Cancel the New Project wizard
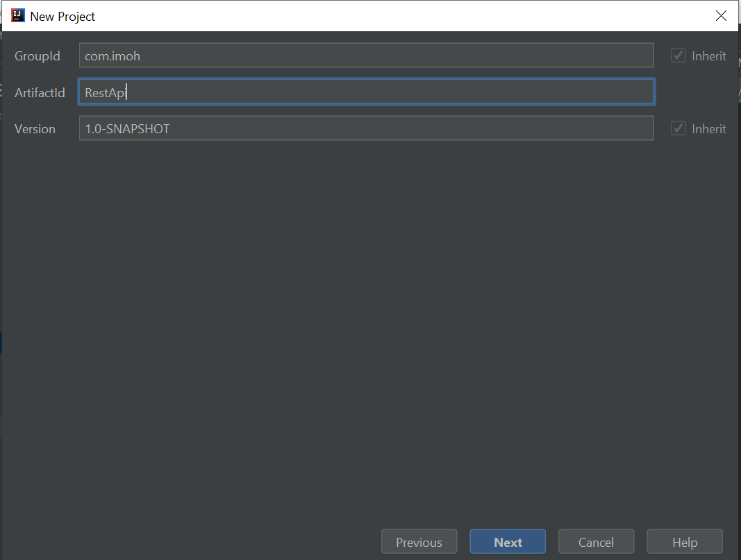The height and width of the screenshot is (560, 741). pos(596,541)
